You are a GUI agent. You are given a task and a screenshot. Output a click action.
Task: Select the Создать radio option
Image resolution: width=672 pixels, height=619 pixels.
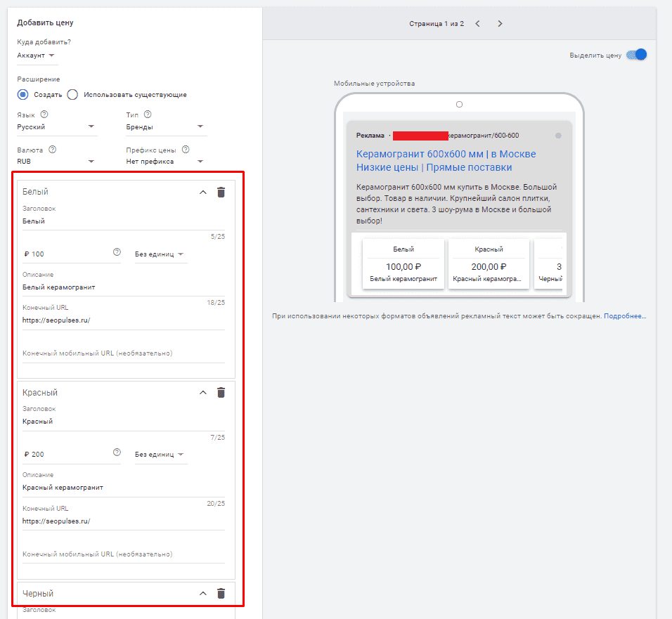point(22,95)
